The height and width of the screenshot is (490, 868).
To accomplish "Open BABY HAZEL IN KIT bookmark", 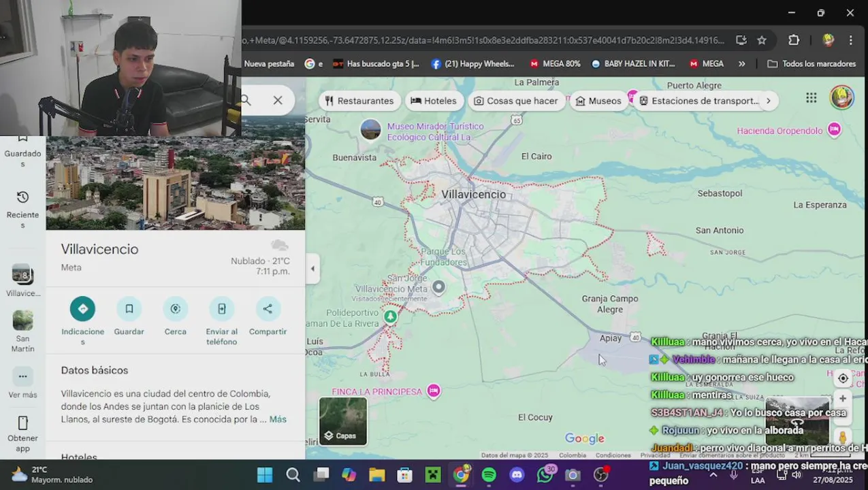I will coord(633,64).
